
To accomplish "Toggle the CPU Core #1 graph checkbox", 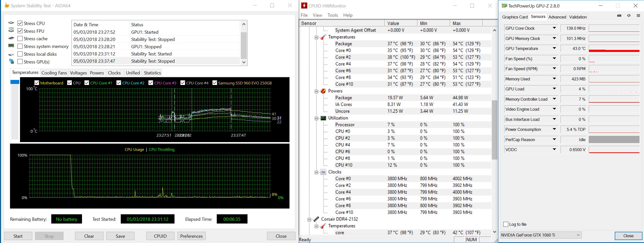I will (87, 83).
